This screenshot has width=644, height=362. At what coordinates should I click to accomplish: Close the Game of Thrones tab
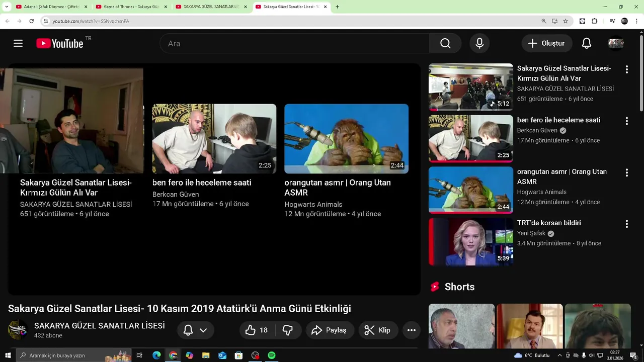(x=166, y=7)
